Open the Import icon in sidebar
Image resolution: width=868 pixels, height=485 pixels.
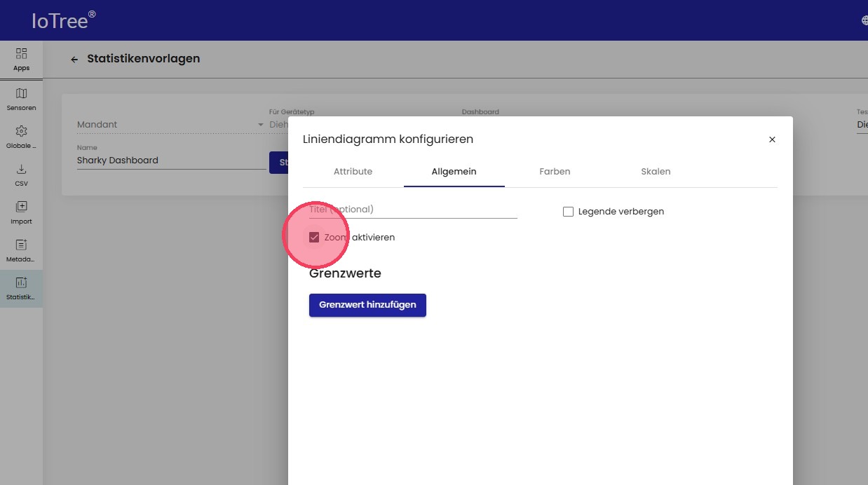click(x=21, y=207)
